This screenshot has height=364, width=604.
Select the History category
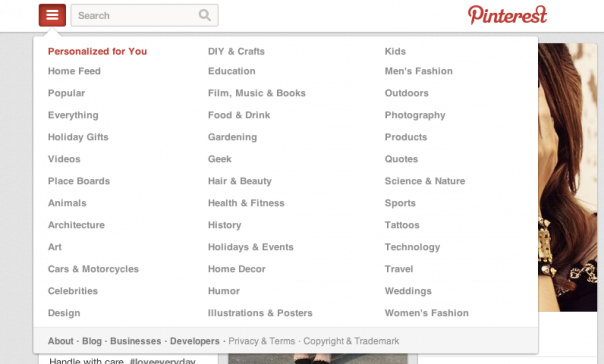(225, 225)
